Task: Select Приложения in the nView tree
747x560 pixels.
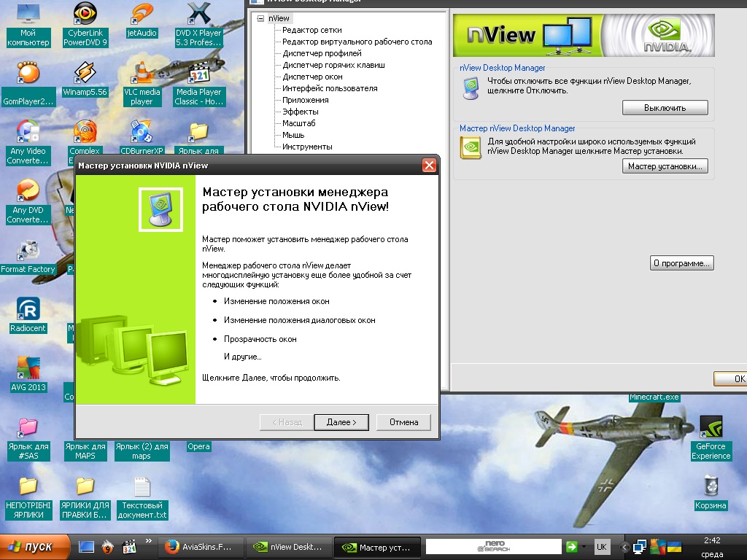Action: point(306,100)
